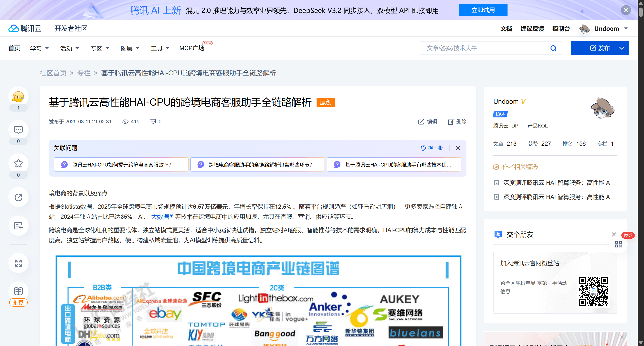The height and width of the screenshot is (346, 644).
Task: Open the MCP广场 menu item
Action: click(192, 48)
